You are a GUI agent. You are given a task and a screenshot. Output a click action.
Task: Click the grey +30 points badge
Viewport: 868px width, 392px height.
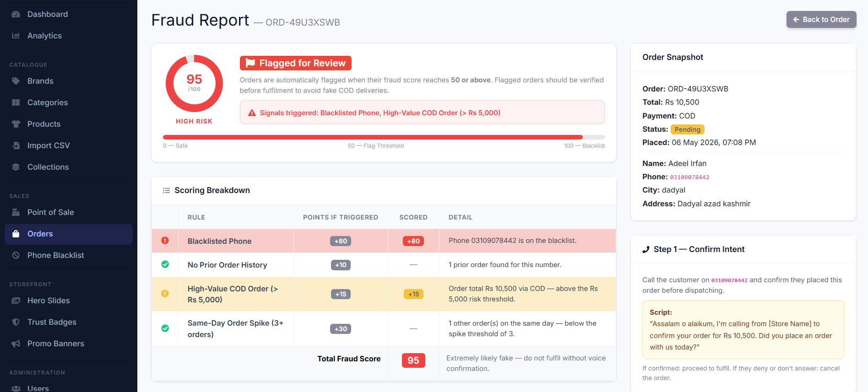point(341,329)
